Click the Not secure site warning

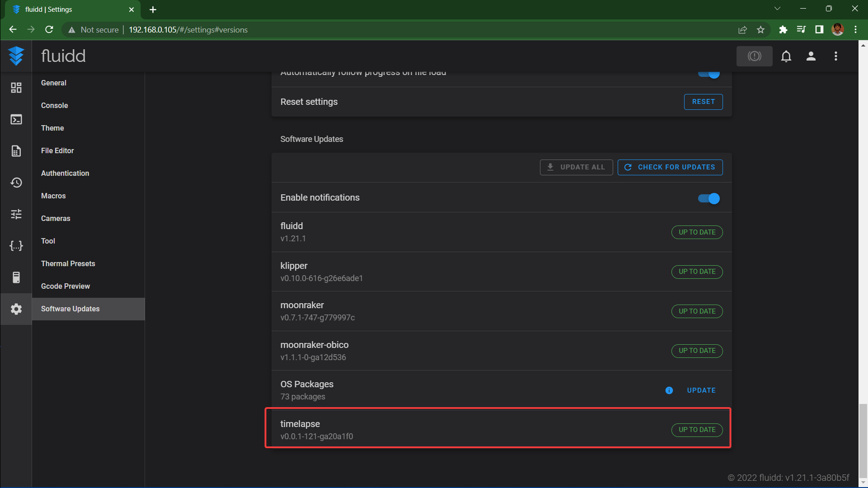coord(93,30)
